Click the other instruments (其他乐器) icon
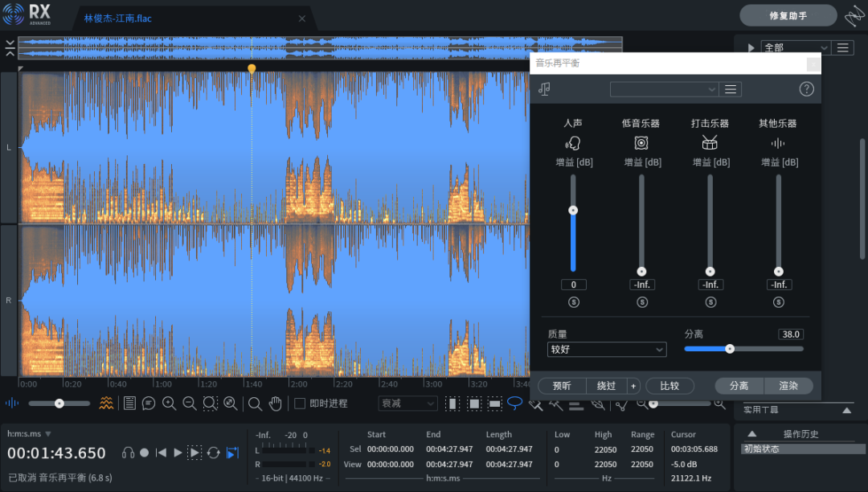The image size is (868, 492). pyautogui.click(x=778, y=142)
